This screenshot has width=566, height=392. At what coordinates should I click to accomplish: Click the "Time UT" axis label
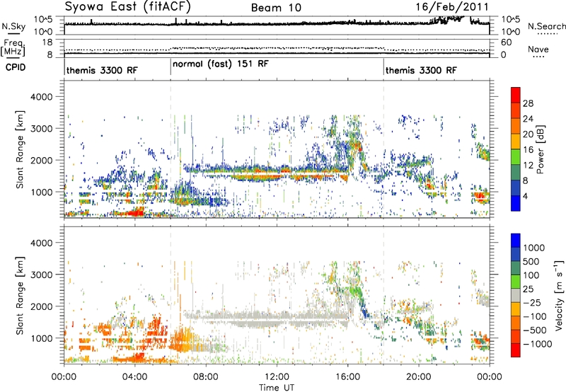[x=277, y=388]
